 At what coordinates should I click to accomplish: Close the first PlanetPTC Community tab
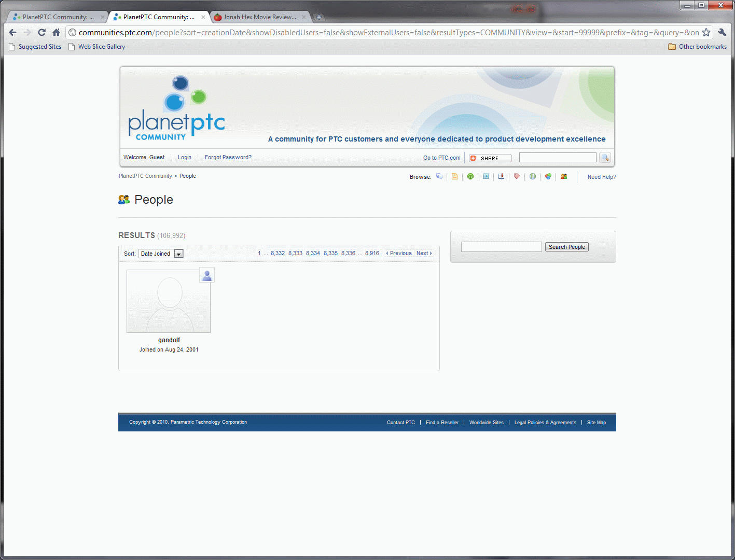pyautogui.click(x=102, y=17)
